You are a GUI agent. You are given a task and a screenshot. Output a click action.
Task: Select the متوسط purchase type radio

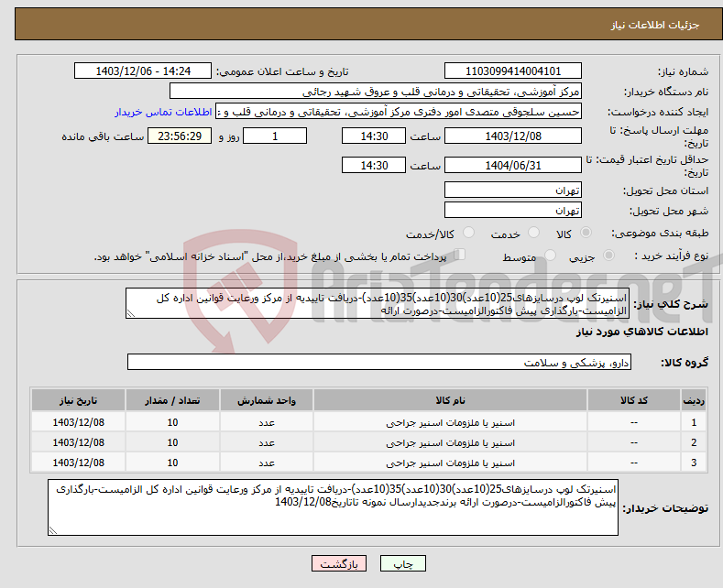click(x=550, y=255)
